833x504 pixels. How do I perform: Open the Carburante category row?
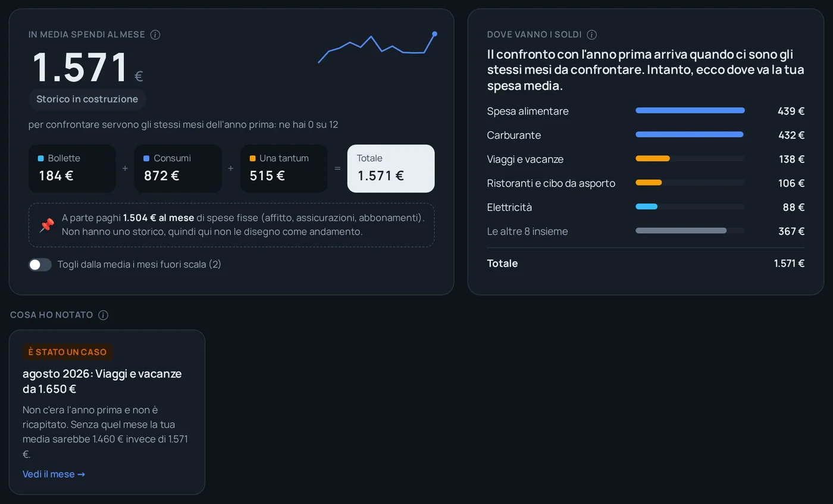pyautogui.click(x=646, y=135)
